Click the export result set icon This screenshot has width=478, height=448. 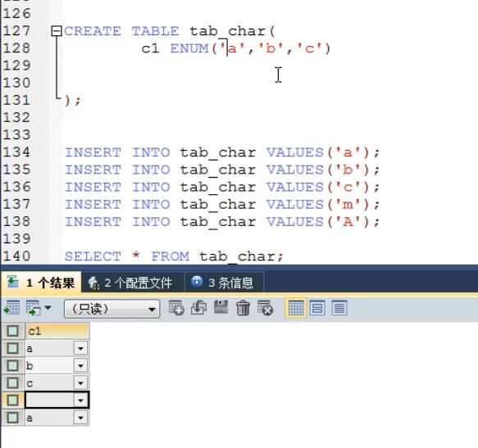click(x=11, y=308)
